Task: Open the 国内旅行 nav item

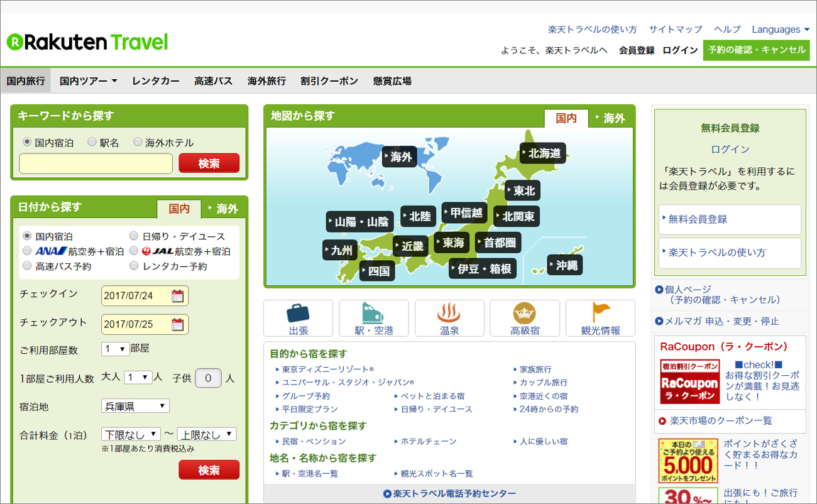Action: click(26, 81)
